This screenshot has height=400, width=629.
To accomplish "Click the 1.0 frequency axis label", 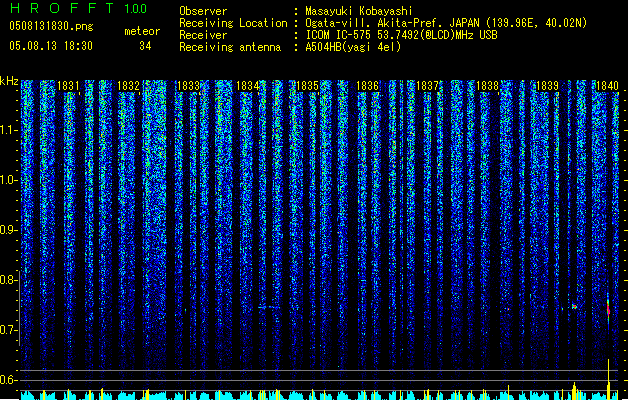I will point(8,180).
